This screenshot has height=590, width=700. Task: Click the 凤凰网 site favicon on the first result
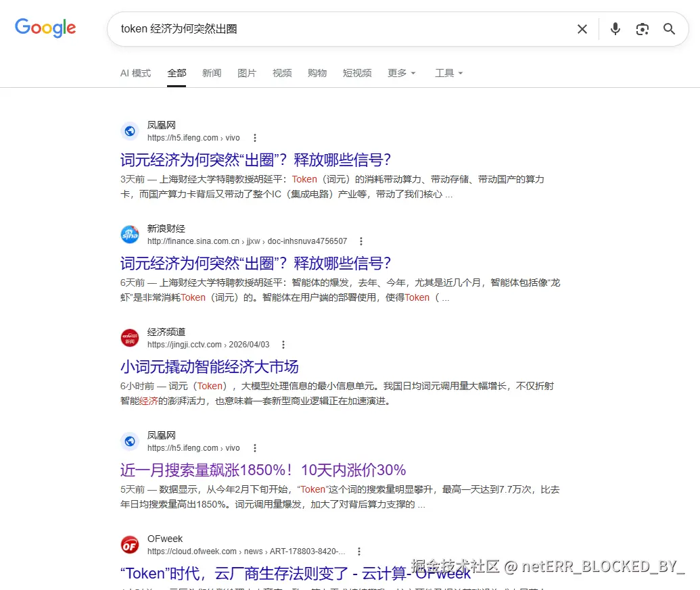[129, 130]
